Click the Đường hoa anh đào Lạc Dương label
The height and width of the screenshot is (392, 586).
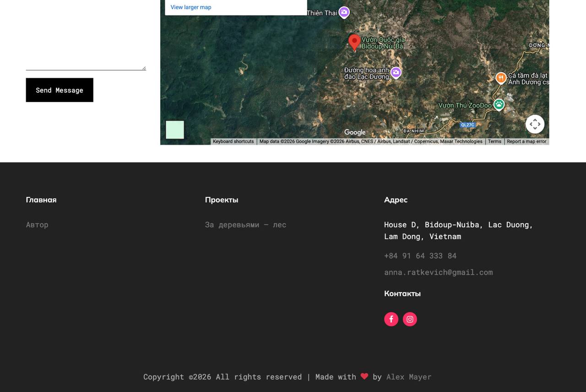pyautogui.click(x=366, y=73)
